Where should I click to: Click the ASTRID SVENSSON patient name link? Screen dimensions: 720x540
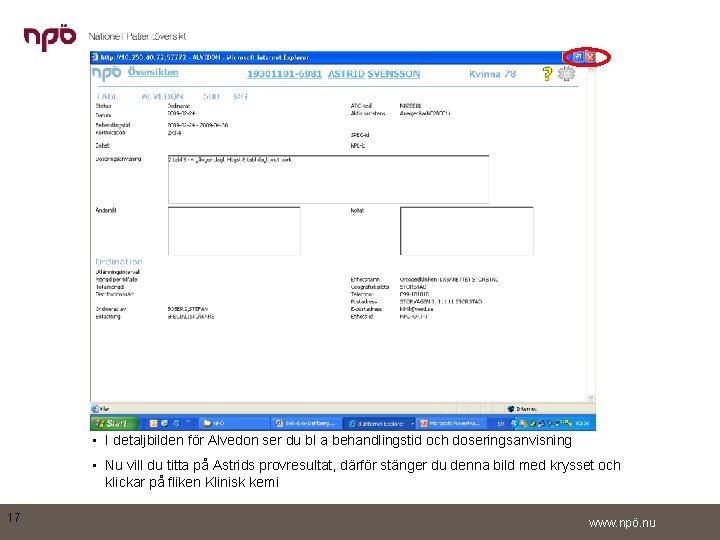point(374,74)
